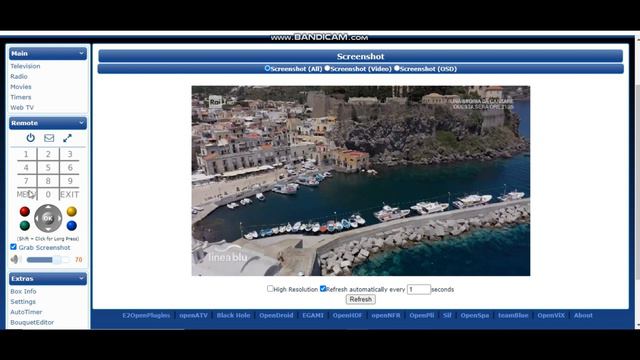Open the openATV footer link
The width and height of the screenshot is (640, 360).
pyautogui.click(x=193, y=315)
